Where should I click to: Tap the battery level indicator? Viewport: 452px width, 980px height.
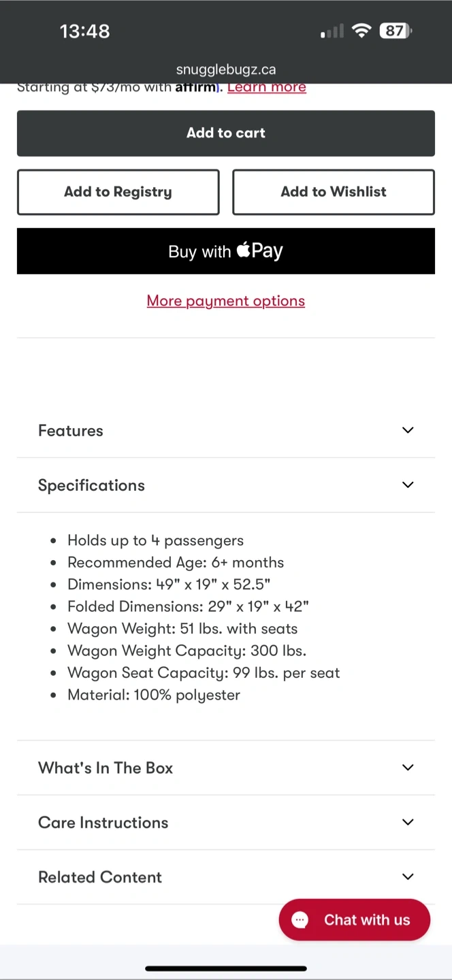(395, 31)
